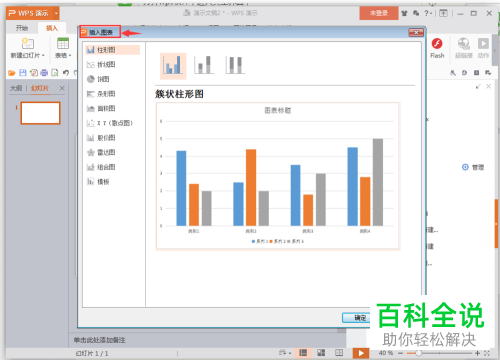Switch to the 大纲 outline tab

coord(16,88)
